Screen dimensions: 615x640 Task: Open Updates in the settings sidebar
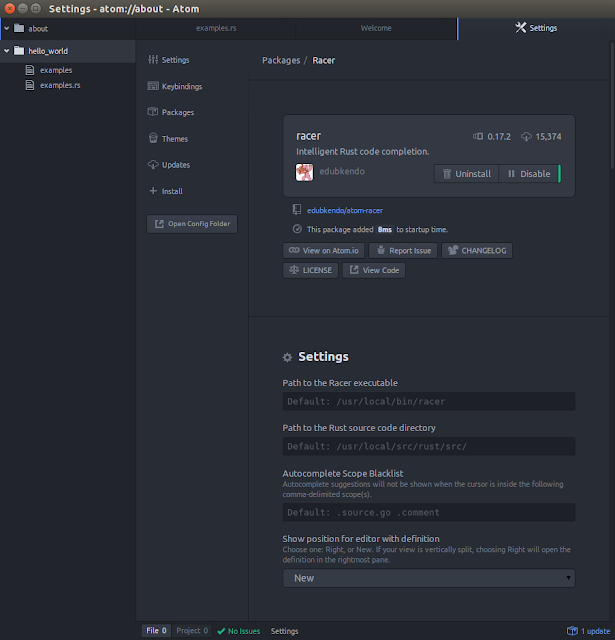169,165
